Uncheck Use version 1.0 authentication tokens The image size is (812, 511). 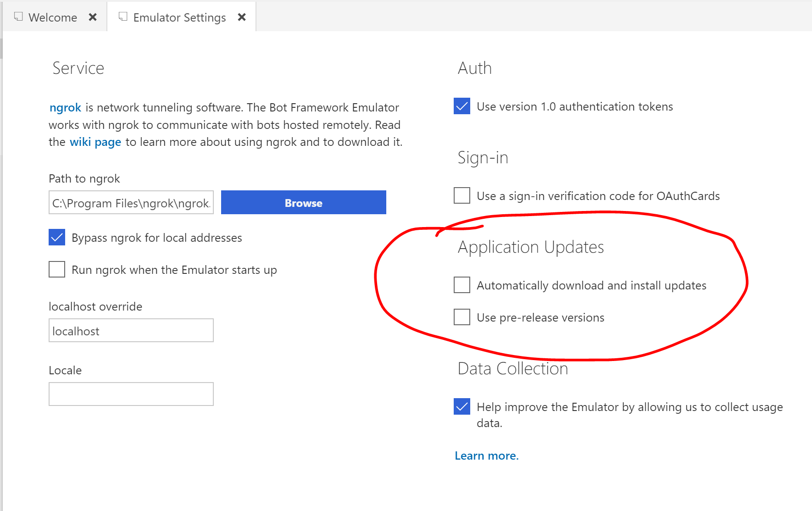pyautogui.click(x=462, y=106)
